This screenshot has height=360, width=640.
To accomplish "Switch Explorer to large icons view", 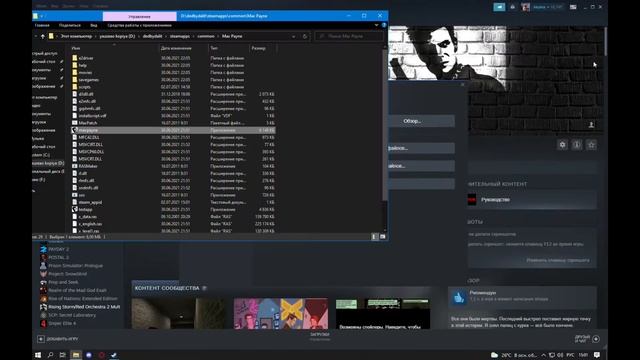I will (382, 237).
